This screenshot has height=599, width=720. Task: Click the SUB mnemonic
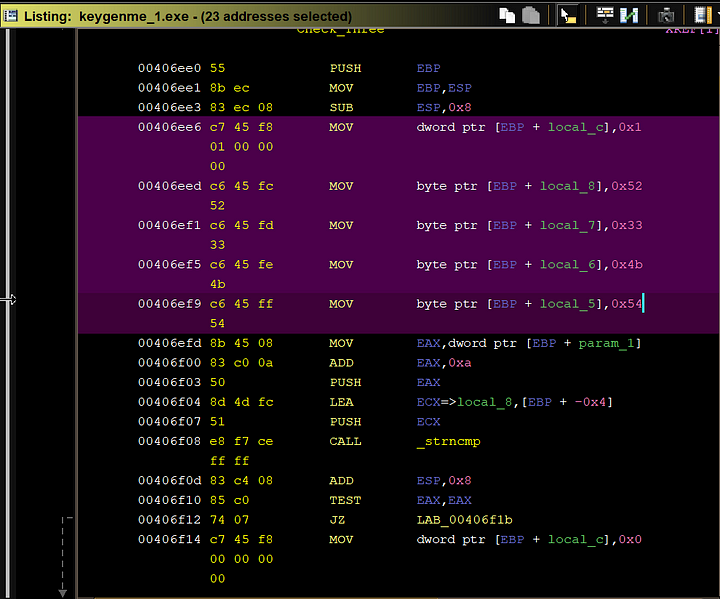click(x=341, y=107)
